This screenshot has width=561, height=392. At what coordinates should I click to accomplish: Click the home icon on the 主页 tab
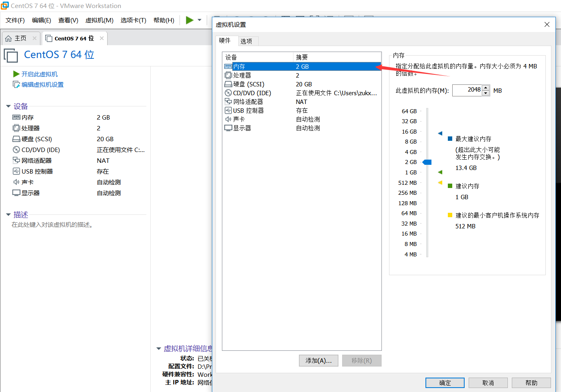(x=8, y=38)
